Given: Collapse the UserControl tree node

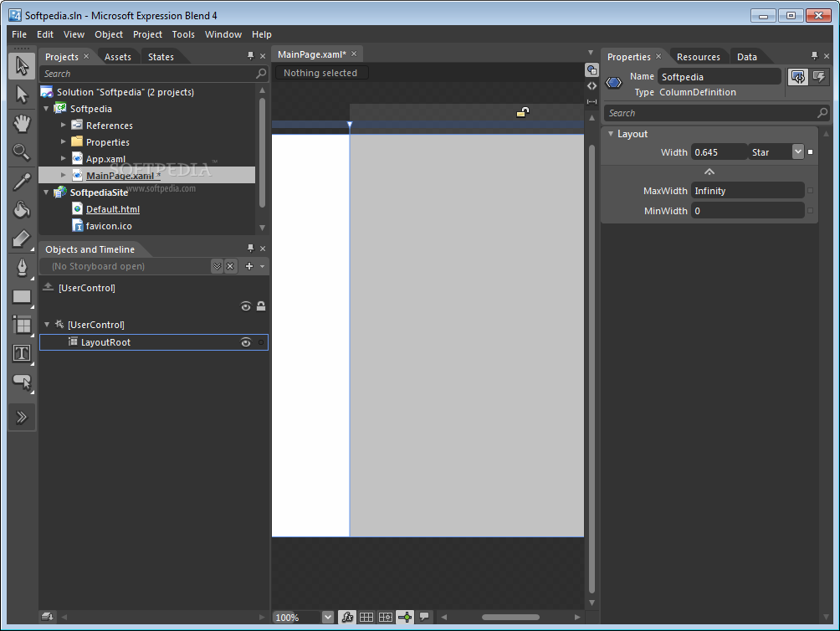Looking at the screenshot, I should coord(47,325).
